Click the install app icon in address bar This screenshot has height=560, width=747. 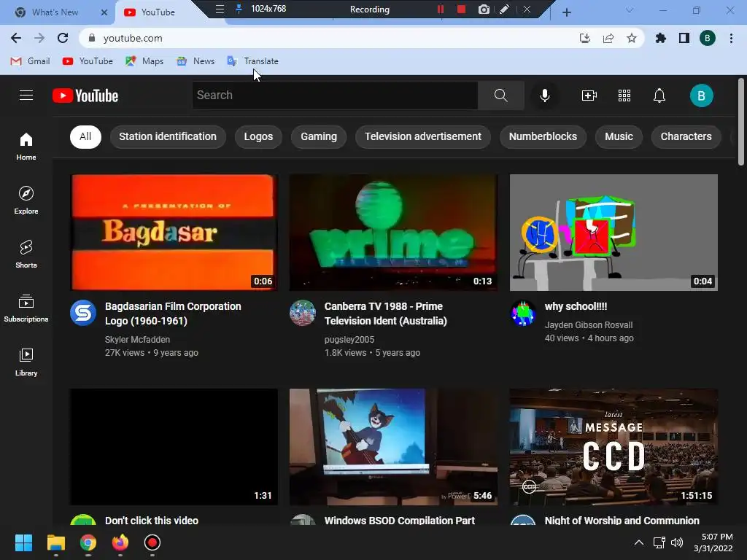(585, 38)
